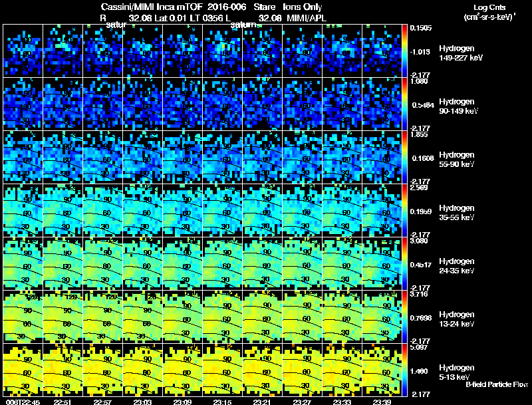
Task: Pick the 5-13 keV image at 22:51
Action: (x=63, y=370)
